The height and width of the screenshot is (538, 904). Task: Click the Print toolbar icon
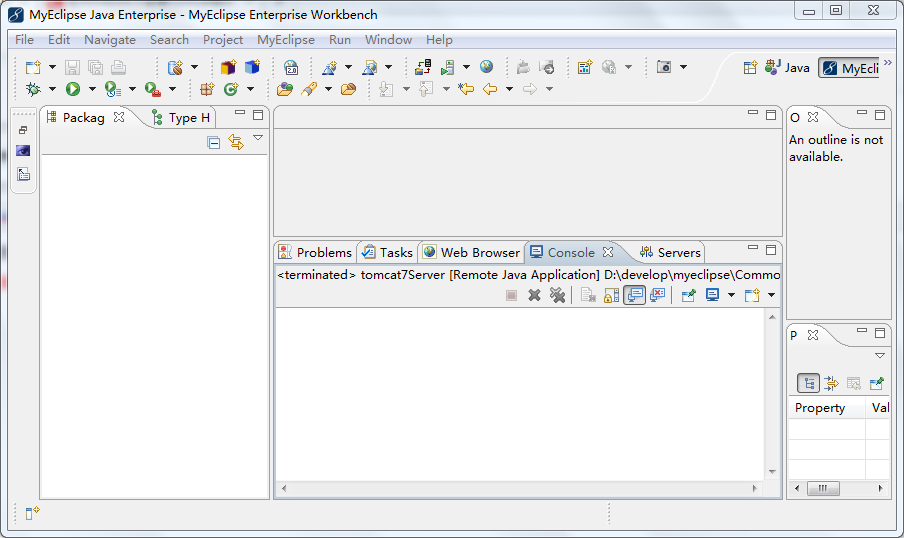point(118,67)
